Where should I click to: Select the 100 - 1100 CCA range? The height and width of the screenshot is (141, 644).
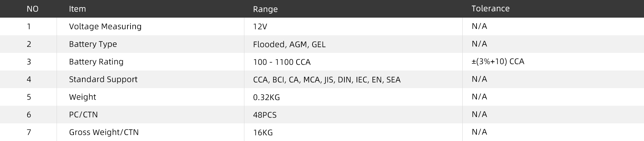click(282, 62)
